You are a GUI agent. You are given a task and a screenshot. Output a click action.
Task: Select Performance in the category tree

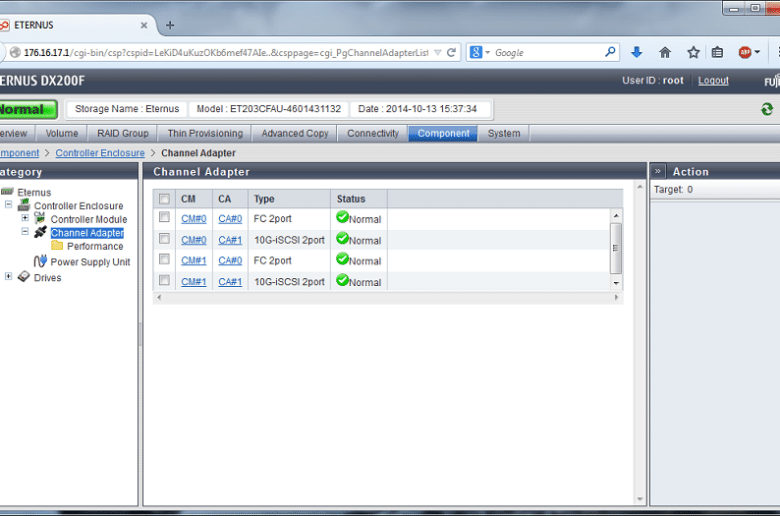pyautogui.click(x=95, y=246)
